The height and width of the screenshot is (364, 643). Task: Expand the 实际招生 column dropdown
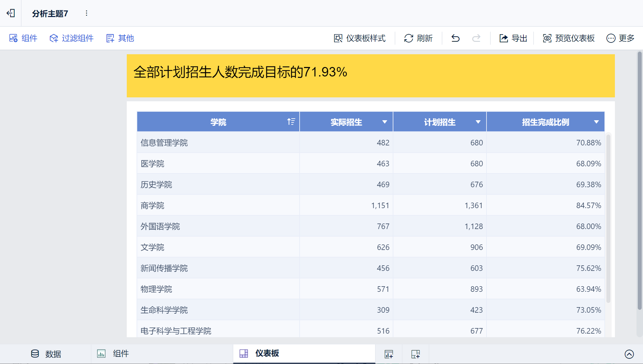pyautogui.click(x=385, y=122)
